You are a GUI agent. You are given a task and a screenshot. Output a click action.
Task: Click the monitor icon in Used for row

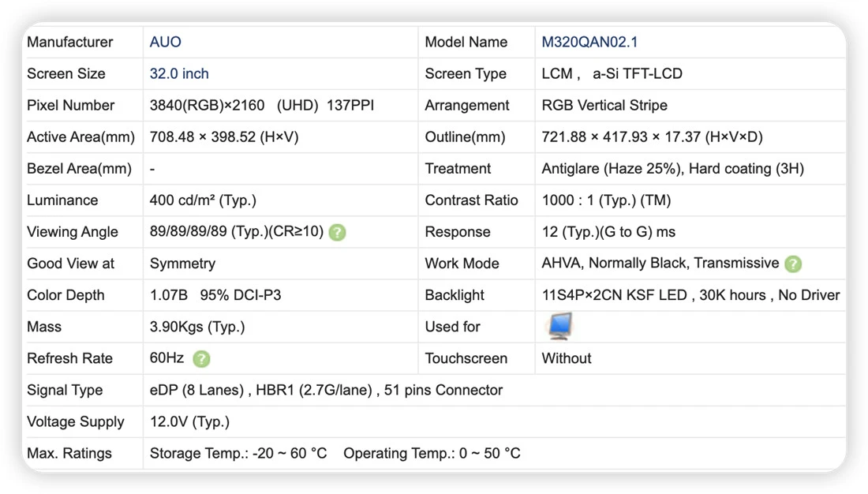pyautogui.click(x=559, y=326)
